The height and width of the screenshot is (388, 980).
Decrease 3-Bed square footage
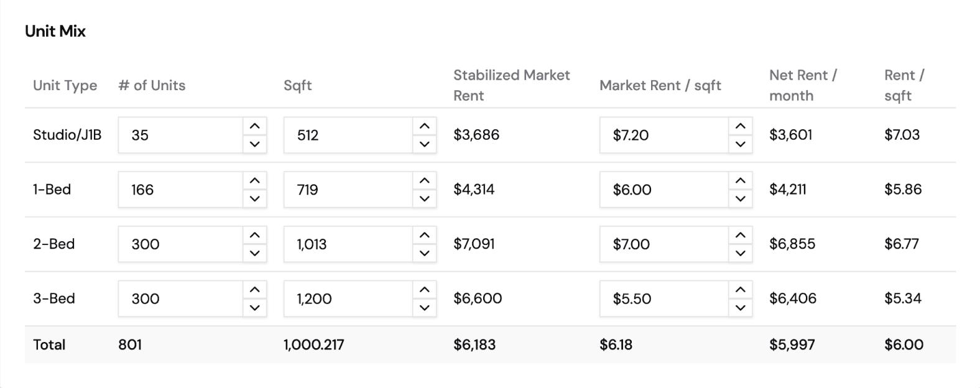[x=424, y=308]
